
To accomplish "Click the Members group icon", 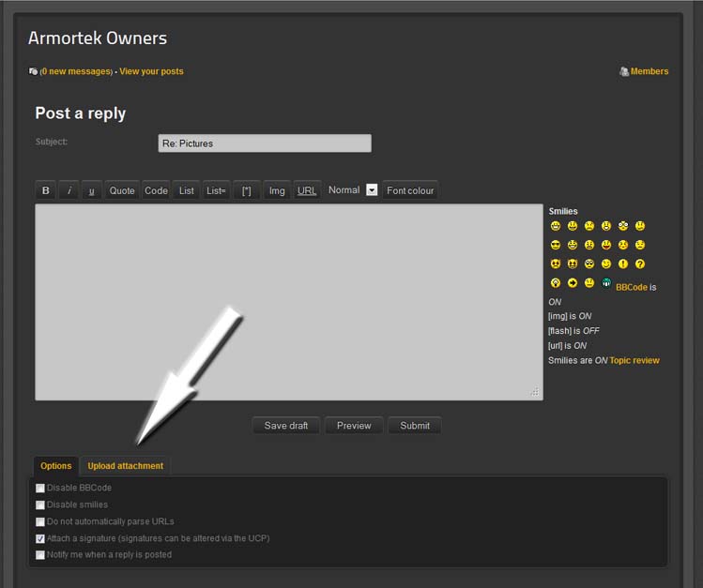I will (624, 71).
